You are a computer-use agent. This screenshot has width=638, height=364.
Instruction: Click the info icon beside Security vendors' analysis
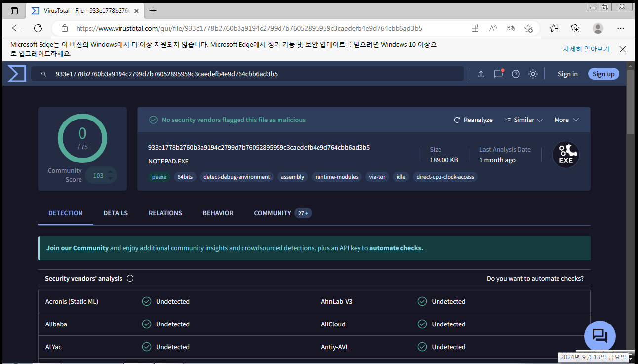tap(130, 278)
